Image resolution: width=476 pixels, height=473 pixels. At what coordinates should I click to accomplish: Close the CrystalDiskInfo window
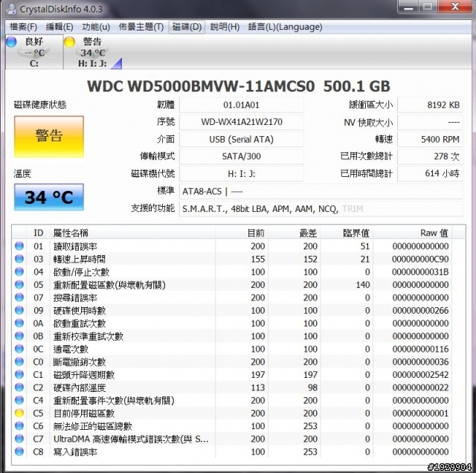click(455, 7)
